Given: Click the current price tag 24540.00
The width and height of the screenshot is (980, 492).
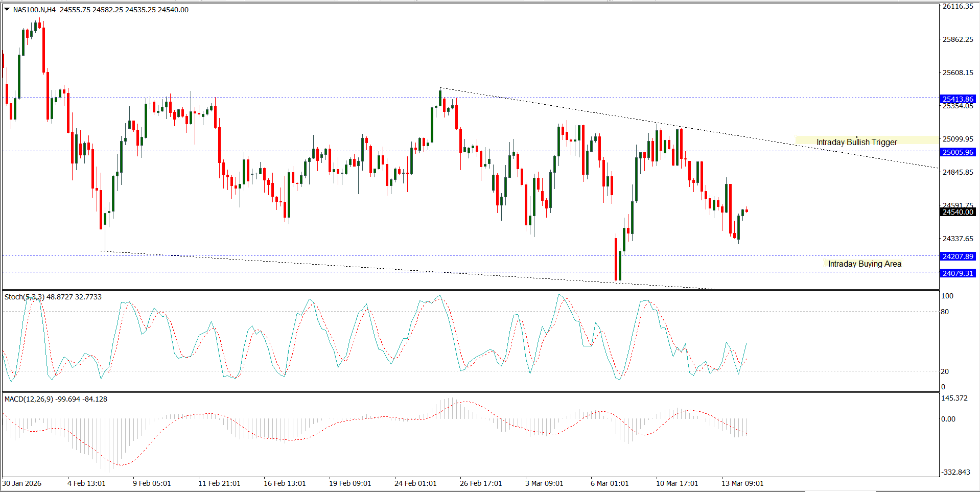Looking at the screenshot, I should pos(958,212).
